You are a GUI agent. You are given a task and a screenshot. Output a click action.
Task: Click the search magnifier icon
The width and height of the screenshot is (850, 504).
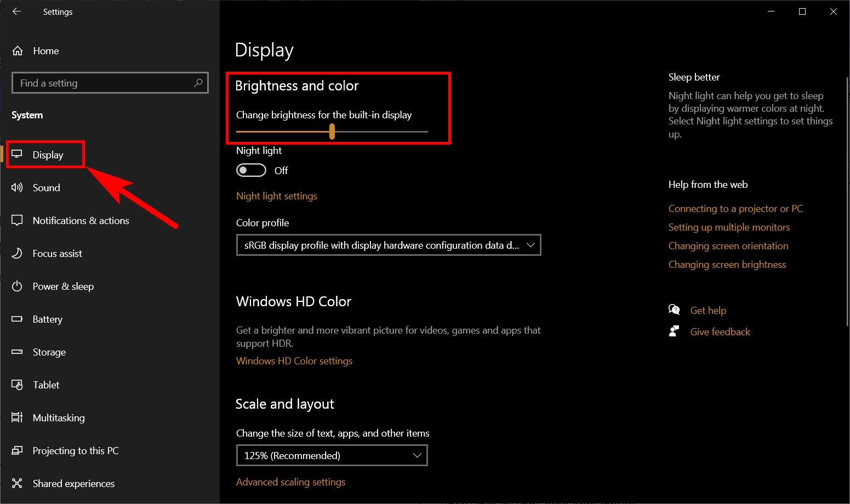click(198, 83)
